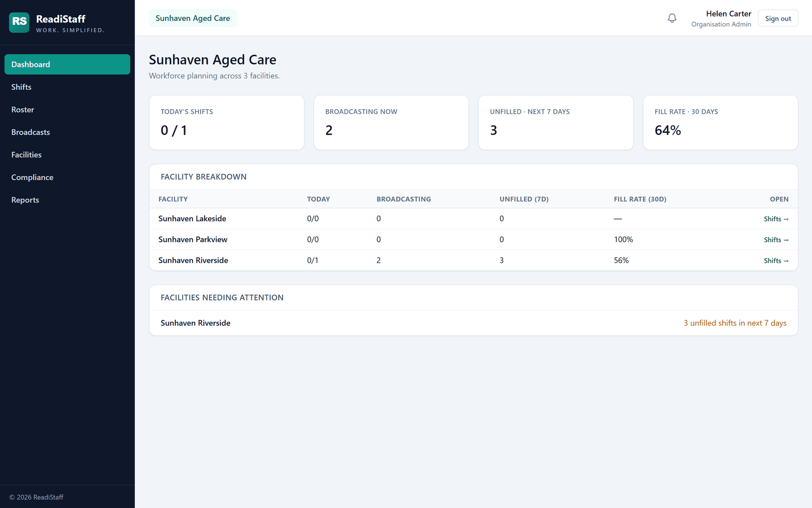
Task: Click the Fill Rate 30 Days card
Action: (x=720, y=122)
